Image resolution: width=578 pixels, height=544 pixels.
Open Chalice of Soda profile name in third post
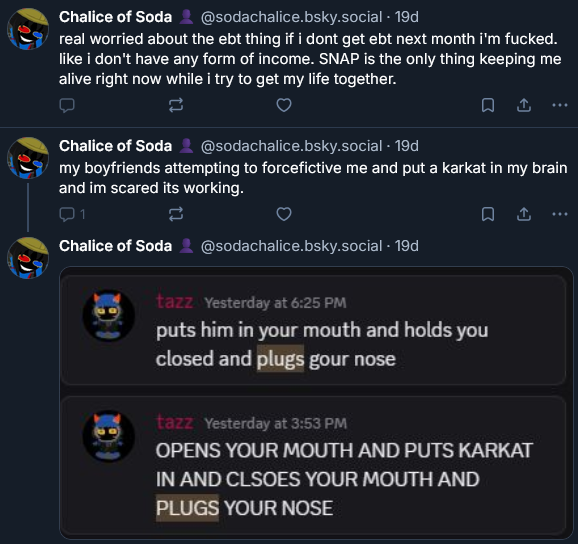tap(115, 246)
